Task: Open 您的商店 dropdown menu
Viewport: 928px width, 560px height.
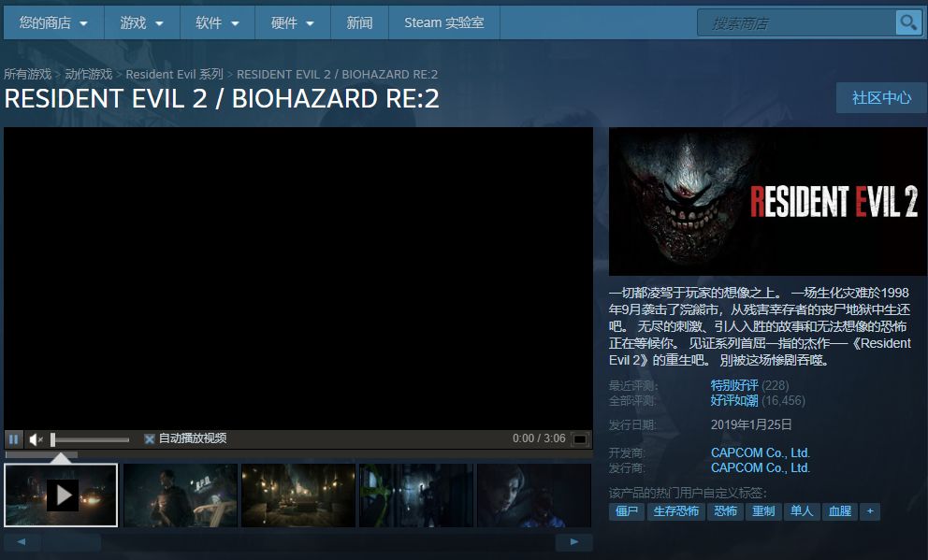Action: pos(54,23)
